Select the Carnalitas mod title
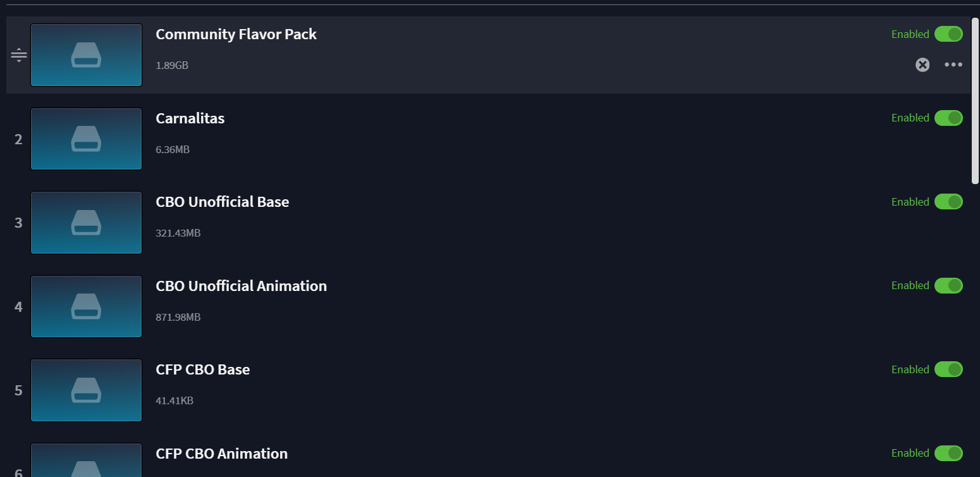The image size is (980, 477). click(x=190, y=118)
